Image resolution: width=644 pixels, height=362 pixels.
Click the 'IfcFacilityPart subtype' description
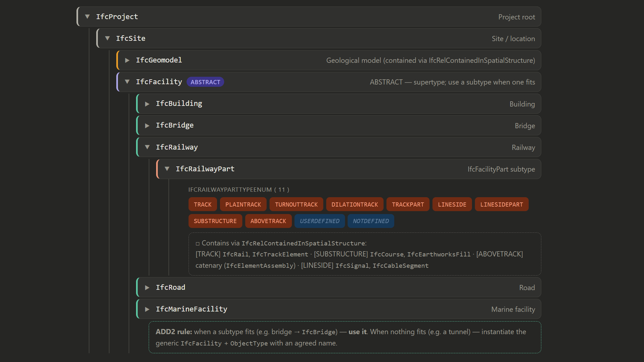(x=501, y=169)
